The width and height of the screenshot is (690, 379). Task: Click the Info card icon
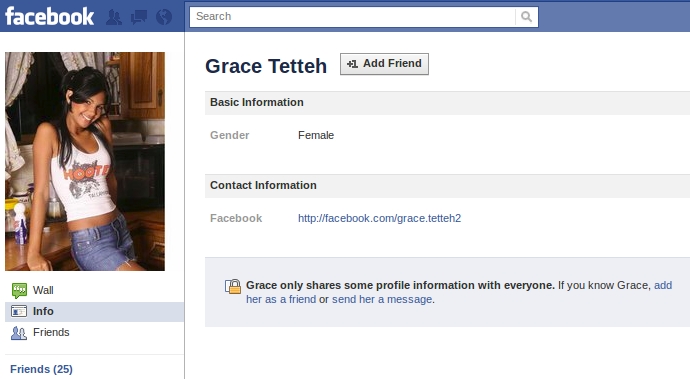click(19, 311)
